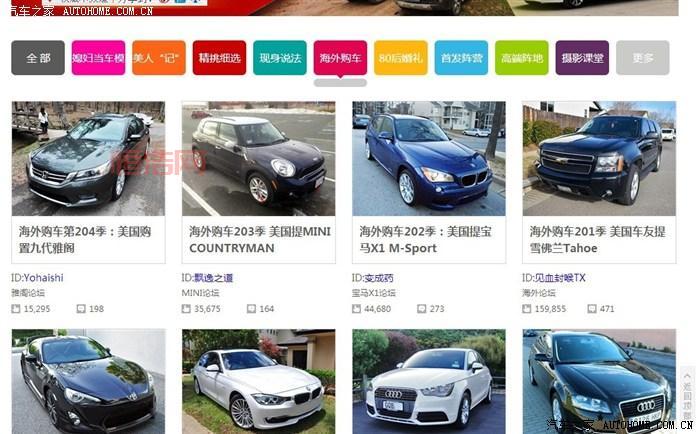Click the comments icon beside 198
The width and height of the screenshot is (700, 434).
tap(81, 309)
